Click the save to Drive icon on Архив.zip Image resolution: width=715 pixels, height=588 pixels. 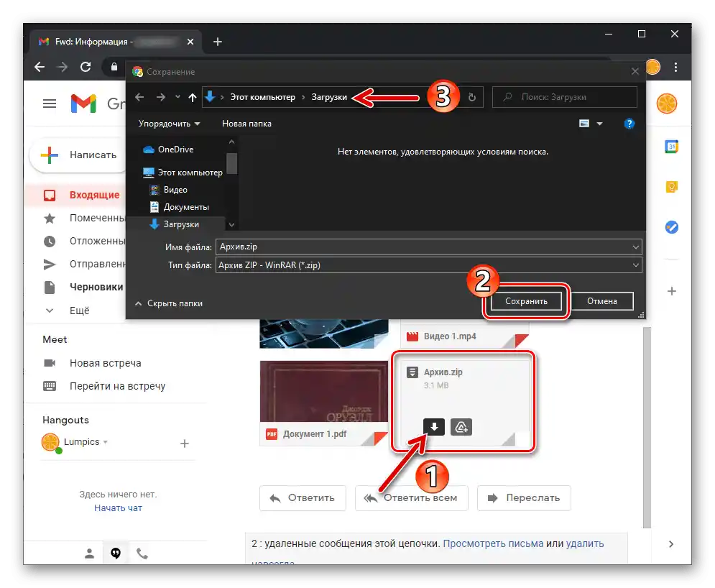tap(461, 427)
